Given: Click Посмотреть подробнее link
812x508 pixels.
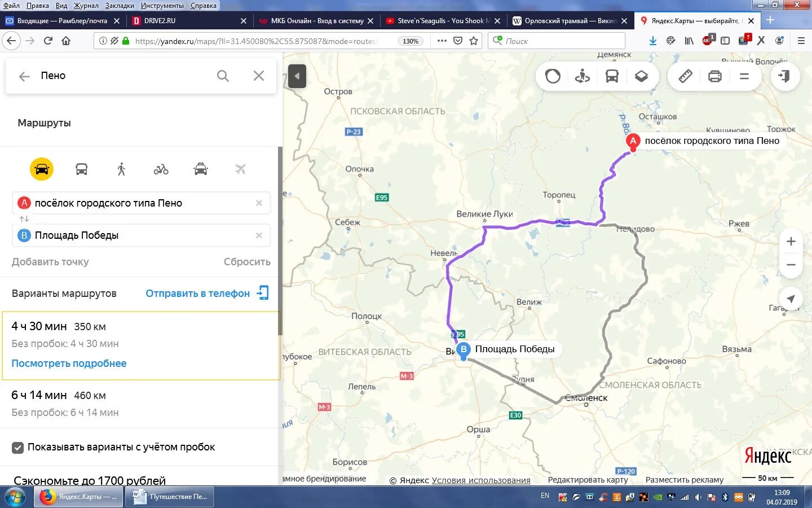Looking at the screenshot, I should pos(69,364).
